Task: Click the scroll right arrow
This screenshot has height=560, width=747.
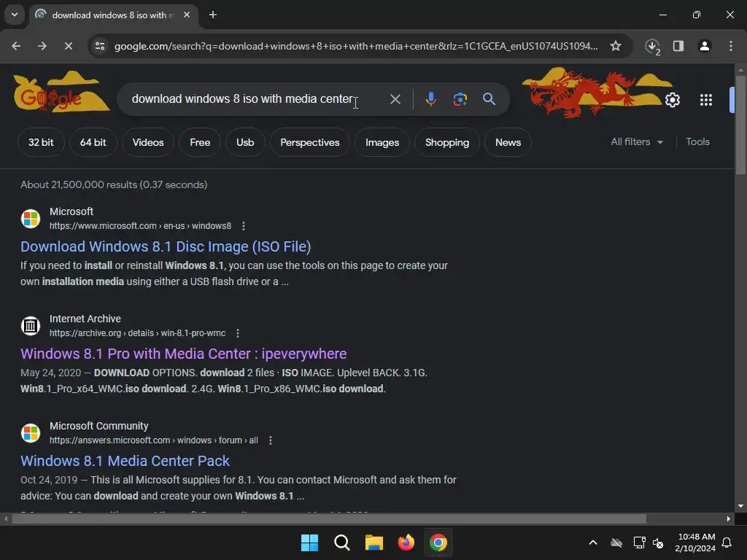Action: coord(729,518)
